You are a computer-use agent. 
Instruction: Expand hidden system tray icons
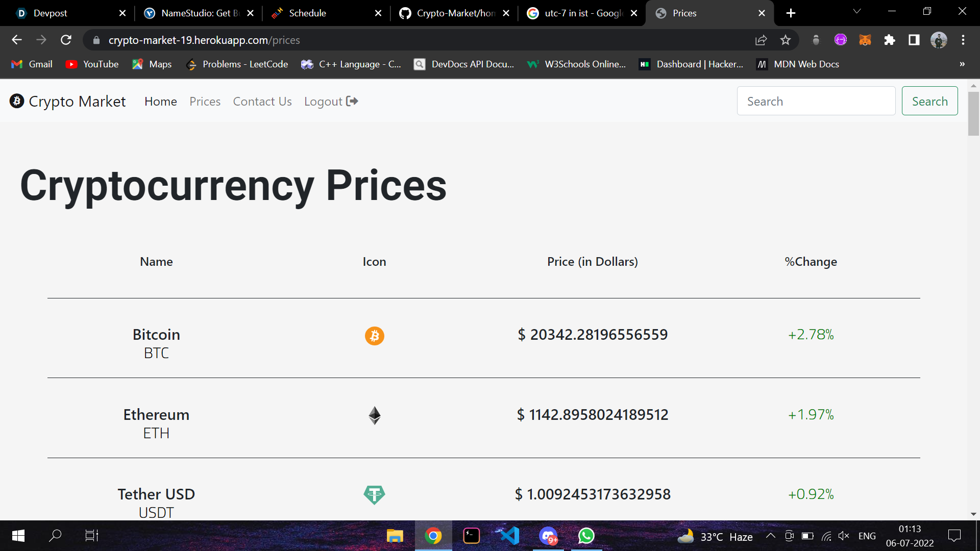pyautogui.click(x=770, y=536)
